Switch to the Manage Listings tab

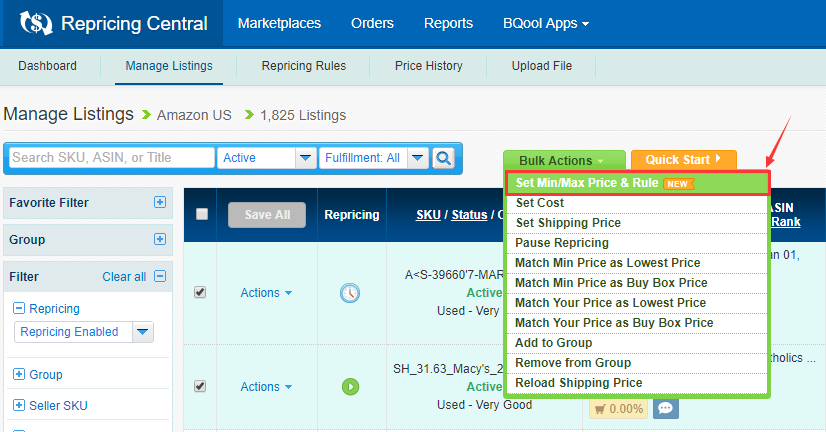169,66
